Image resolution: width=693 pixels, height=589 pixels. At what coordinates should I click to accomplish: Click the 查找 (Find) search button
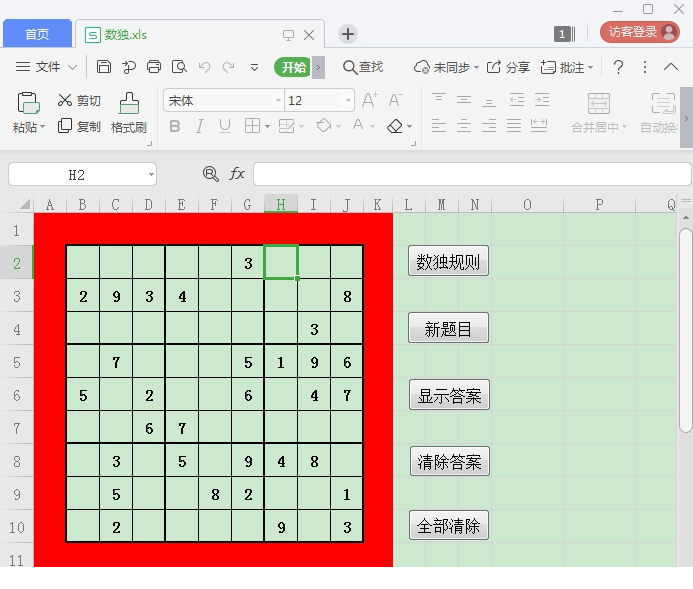click(x=363, y=67)
